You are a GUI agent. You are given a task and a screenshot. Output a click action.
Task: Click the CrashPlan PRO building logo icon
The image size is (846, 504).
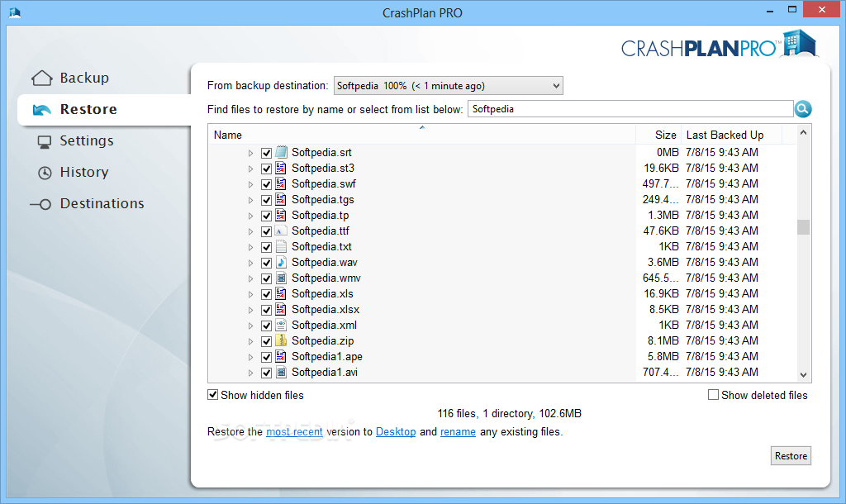[x=799, y=43]
